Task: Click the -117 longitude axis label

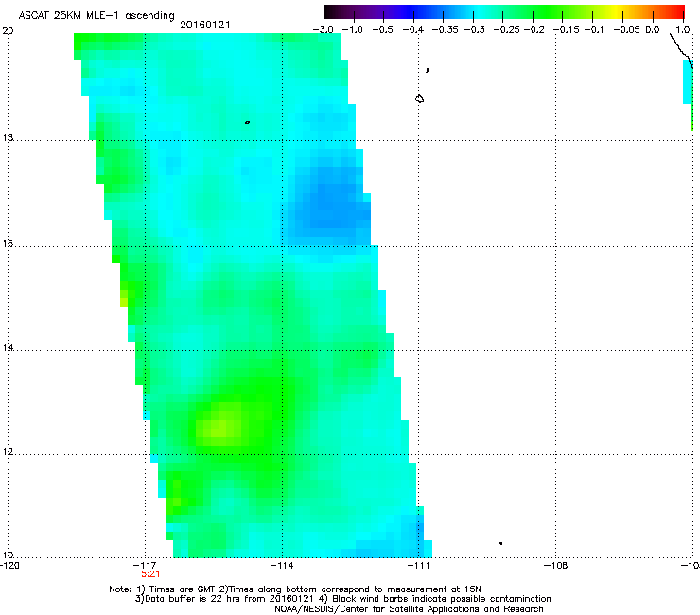Action: [144, 566]
